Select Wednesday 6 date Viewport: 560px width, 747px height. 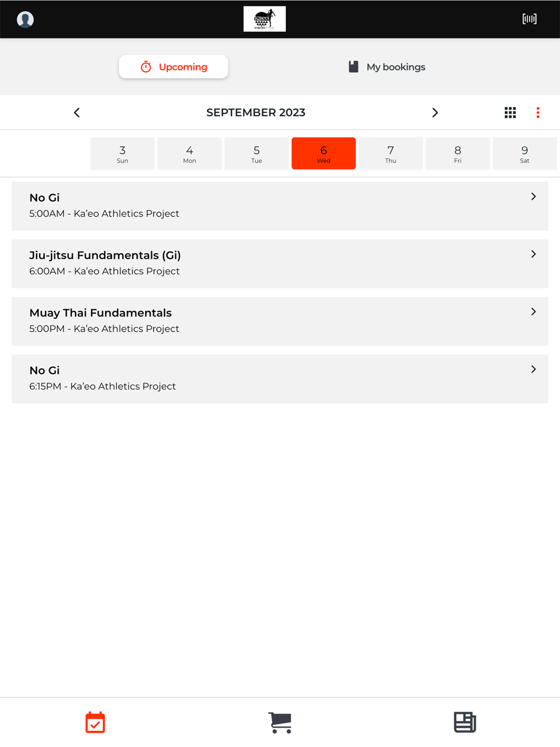[x=324, y=153]
